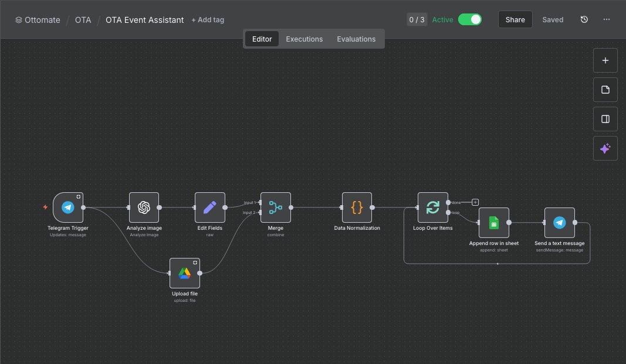Click the plus icon to add a node
Image resolution: width=626 pixels, height=364 pixels.
tap(605, 60)
